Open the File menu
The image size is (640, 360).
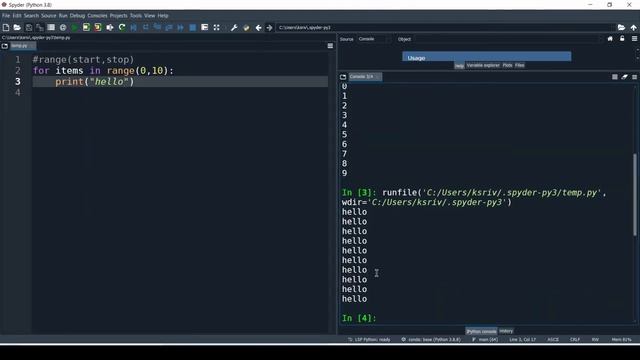pyautogui.click(x=6, y=16)
